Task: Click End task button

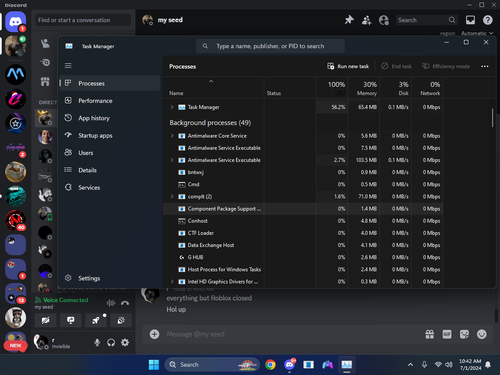Action: click(396, 66)
